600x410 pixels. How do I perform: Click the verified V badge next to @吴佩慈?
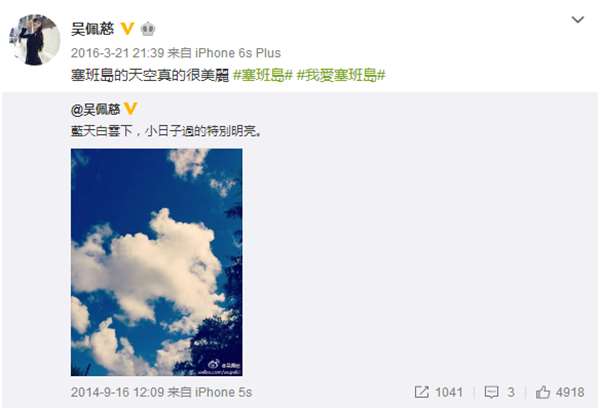coord(130,109)
